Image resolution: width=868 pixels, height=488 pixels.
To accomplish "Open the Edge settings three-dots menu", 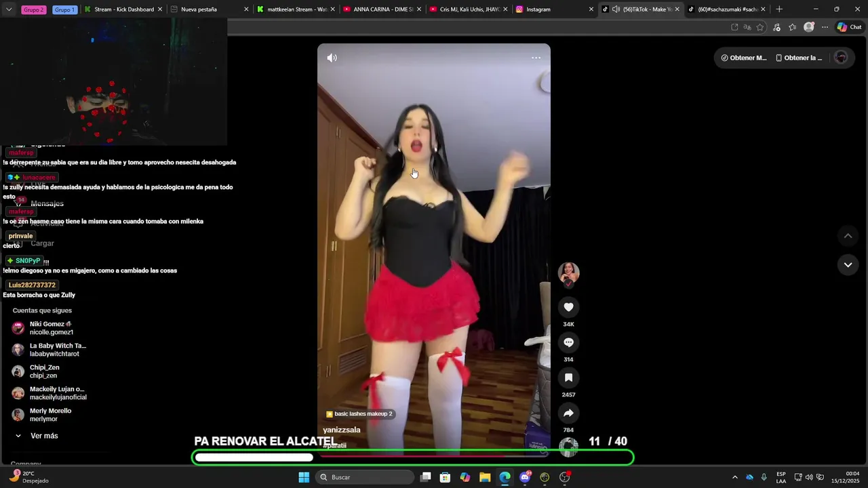I will pyautogui.click(x=825, y=27).
